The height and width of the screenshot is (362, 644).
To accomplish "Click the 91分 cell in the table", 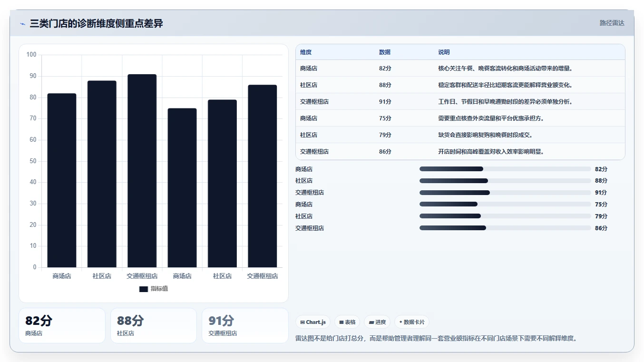I will pos(385,102).
